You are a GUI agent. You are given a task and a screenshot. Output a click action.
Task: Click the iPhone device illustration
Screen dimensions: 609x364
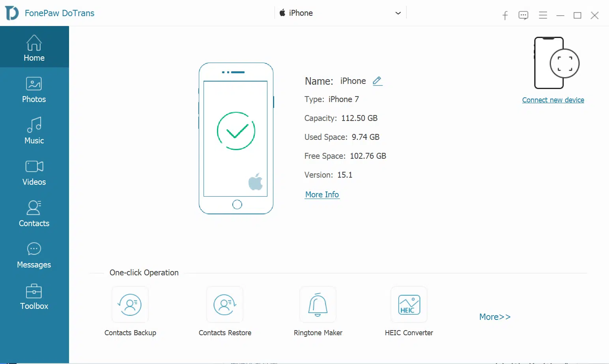coord(236,138)
